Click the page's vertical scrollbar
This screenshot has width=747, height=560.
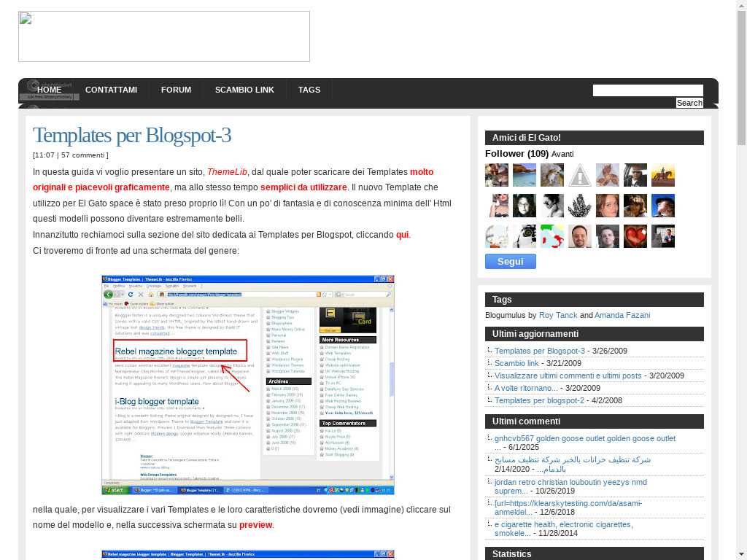[x=741, y=219]
